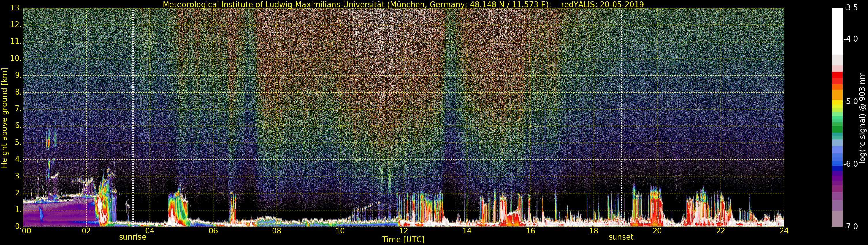Screen dimensions: 868x245
Task: Click the height axis tick '13.'
Action: pyautogui.click(x=16, y=8)
